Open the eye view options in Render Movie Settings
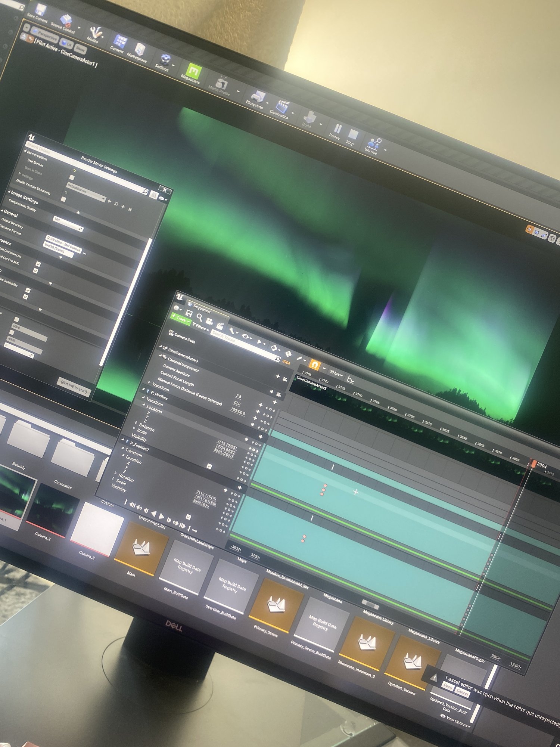The image size is (560, 747). (x=163, y=199)
